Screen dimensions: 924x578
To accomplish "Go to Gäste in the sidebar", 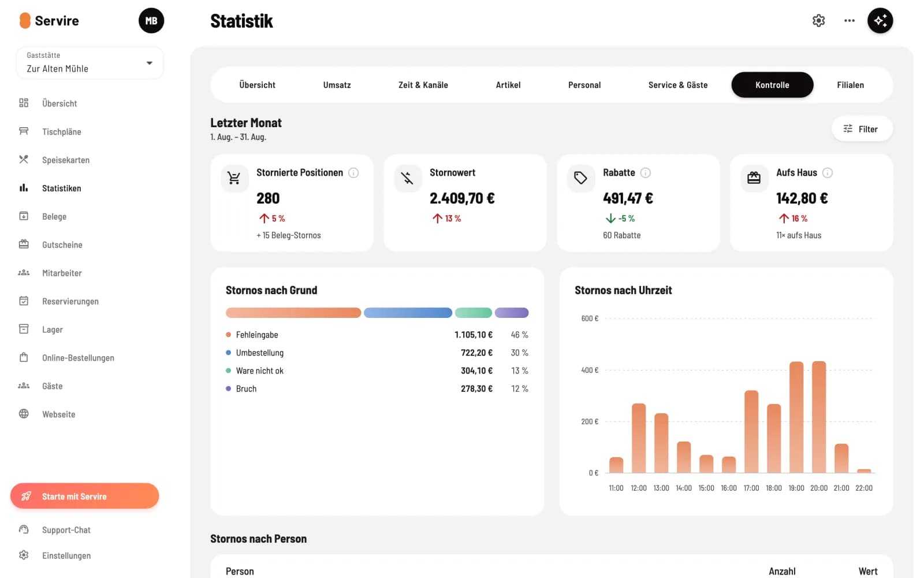I will click(53, 386).
